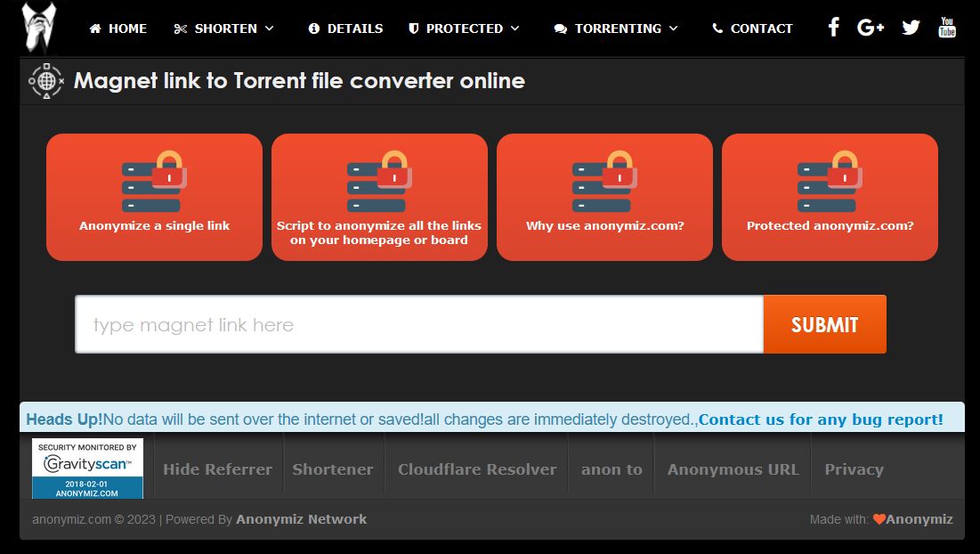
Task: Select 'Anonymize a single link' label
Action: pos(154,225)
